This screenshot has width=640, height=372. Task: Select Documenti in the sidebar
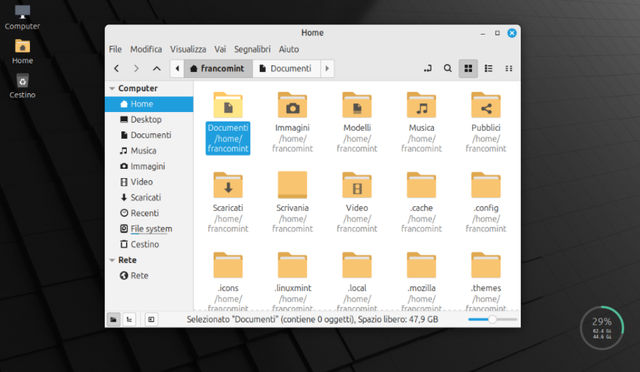point(149,135)
